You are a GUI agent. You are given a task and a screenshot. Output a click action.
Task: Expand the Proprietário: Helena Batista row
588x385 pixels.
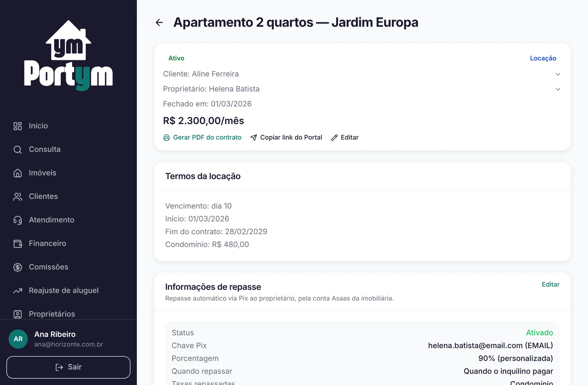pyautogui.click(x=362, y=89)
